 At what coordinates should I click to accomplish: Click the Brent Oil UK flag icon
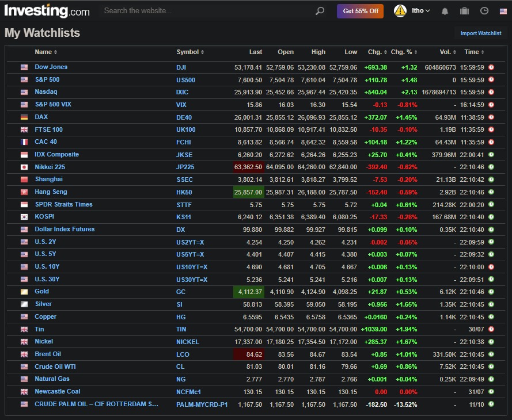(24, 354)
